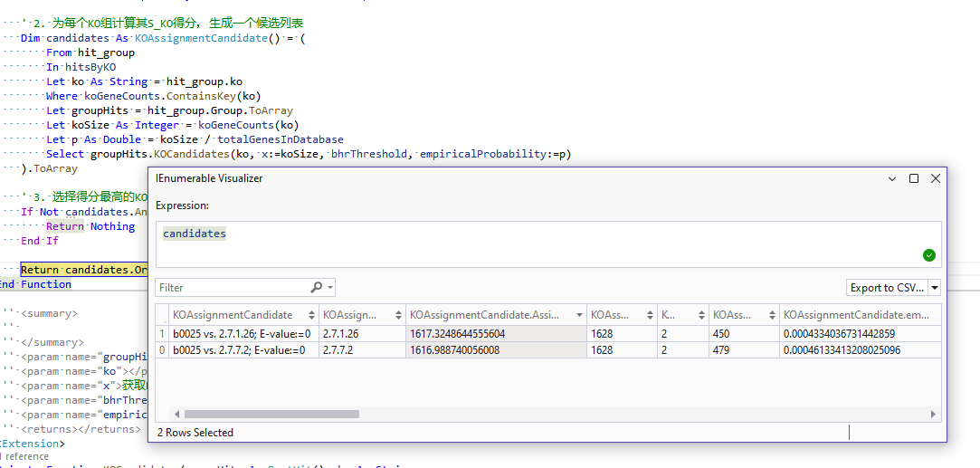
Task: Click inside the Filter text field
Action: tap(231, 288)
